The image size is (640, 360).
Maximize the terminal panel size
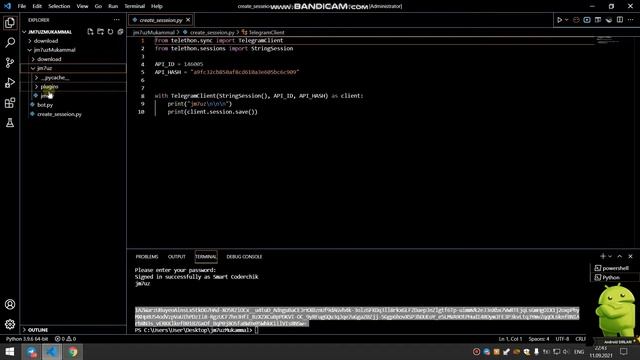click(620, 256)
